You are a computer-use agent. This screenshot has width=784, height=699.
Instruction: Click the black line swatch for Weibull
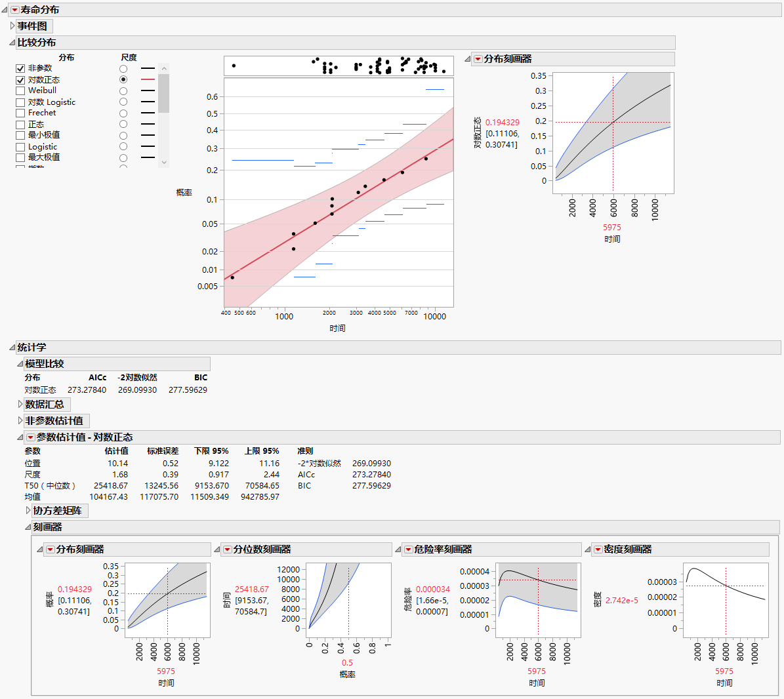tap(148, 91)
